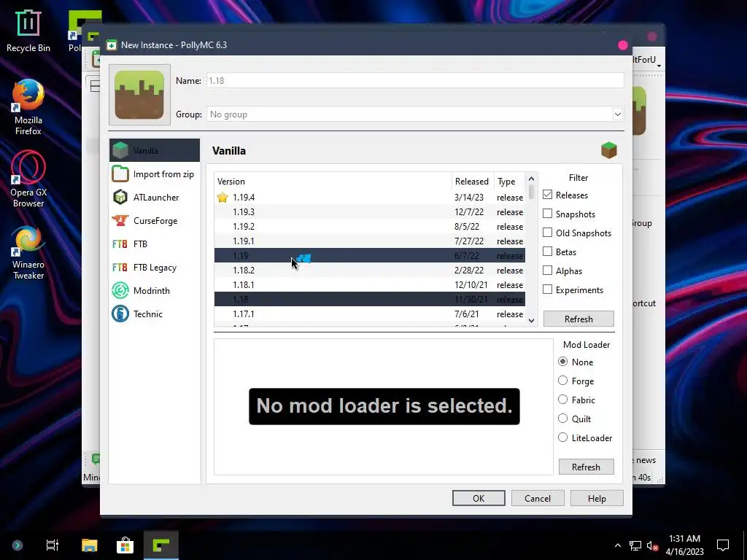Open Task View on taskbar

click(52, 545)
